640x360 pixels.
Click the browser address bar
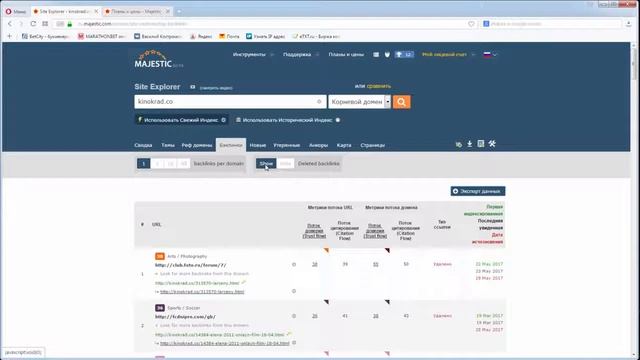[265, 24]
